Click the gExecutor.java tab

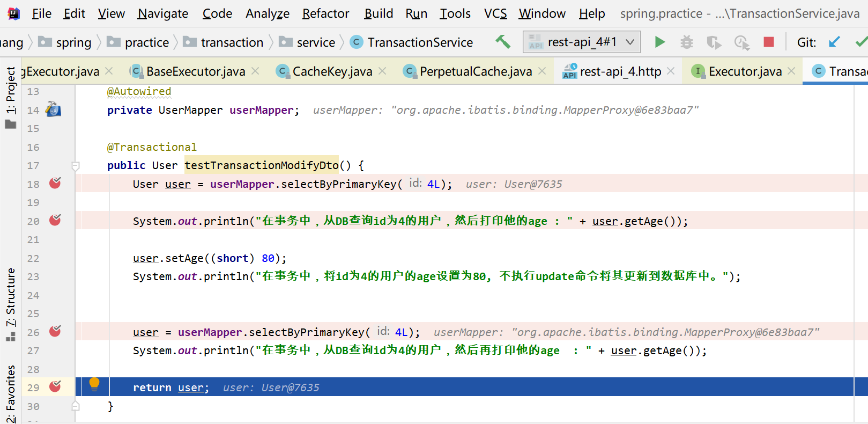[61, 71]
